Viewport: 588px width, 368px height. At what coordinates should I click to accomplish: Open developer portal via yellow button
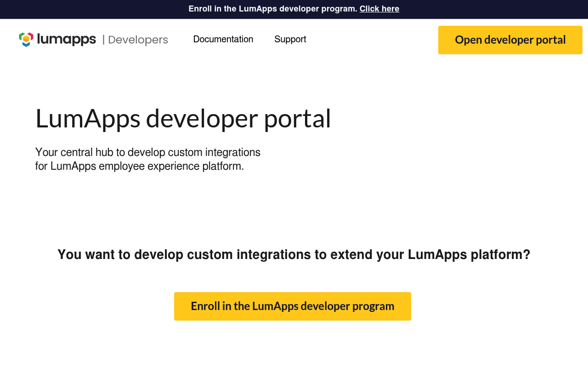[x=510, y=40]
